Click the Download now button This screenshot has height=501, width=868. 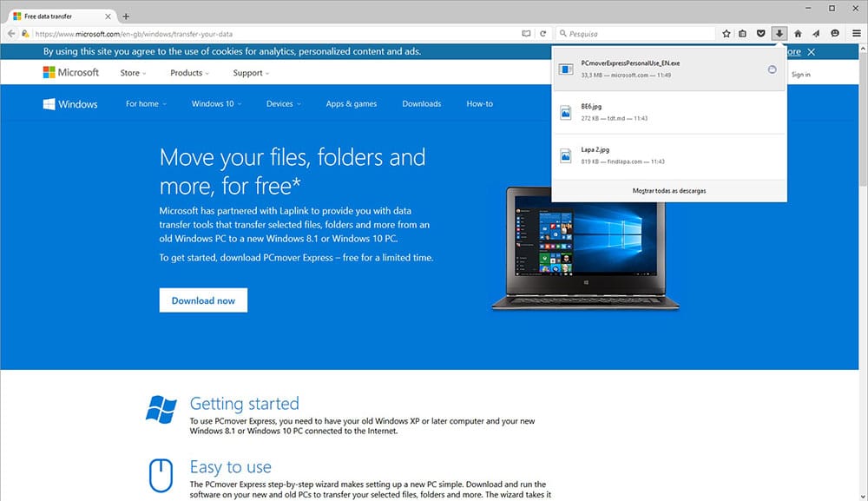click(203, 300)
